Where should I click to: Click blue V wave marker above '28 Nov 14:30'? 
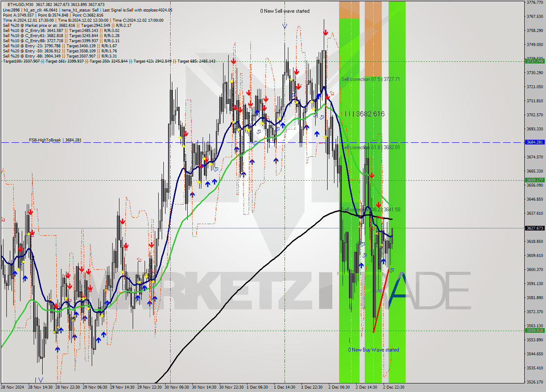coord(40,380)
